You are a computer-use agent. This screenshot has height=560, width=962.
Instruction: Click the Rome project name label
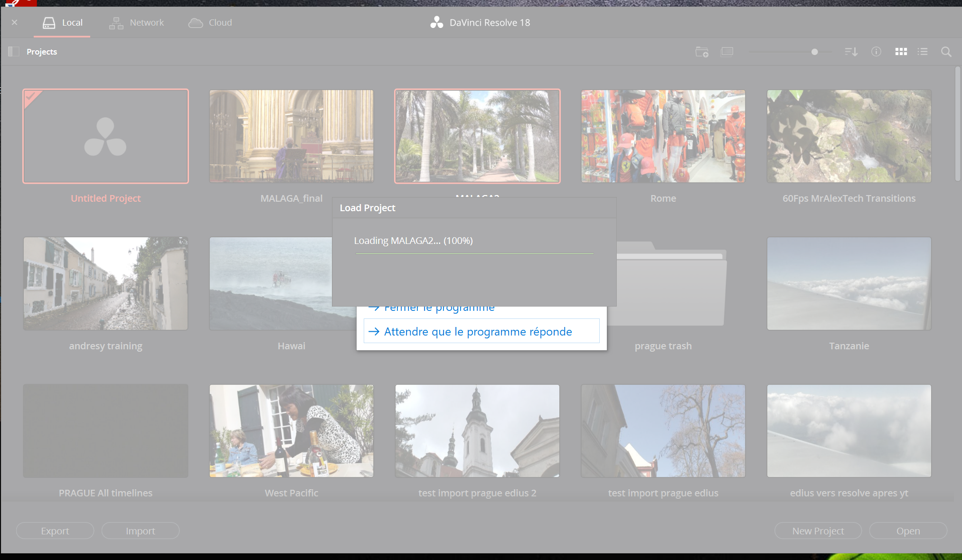tap(663, 198)
